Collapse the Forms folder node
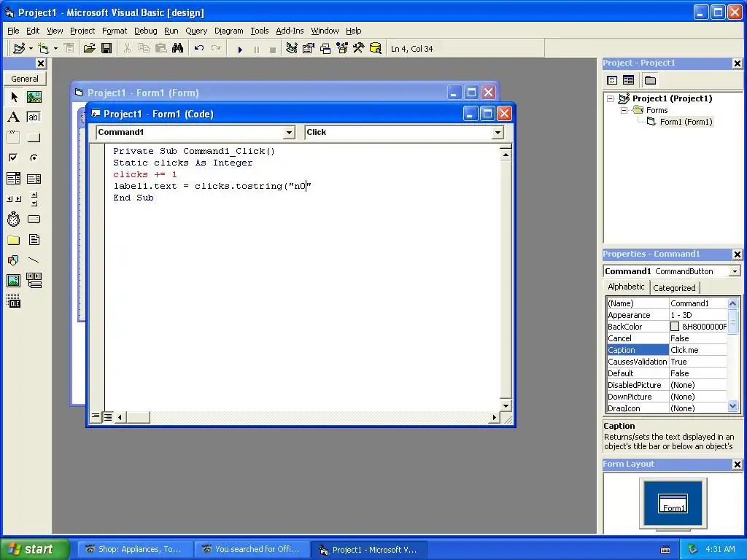747x560 pixels. coord(624,110)
